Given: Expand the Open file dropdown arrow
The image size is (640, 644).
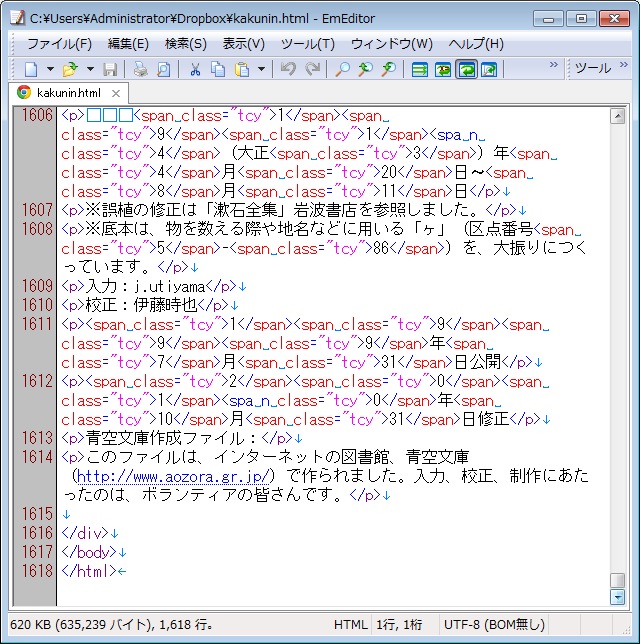Looking at the screenshot, I should coord(90,69).
